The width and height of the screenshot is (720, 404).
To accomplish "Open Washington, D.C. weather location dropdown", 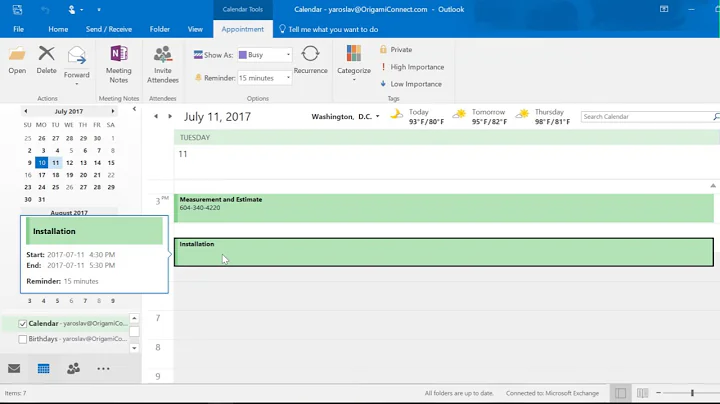I will click(377, 117).
